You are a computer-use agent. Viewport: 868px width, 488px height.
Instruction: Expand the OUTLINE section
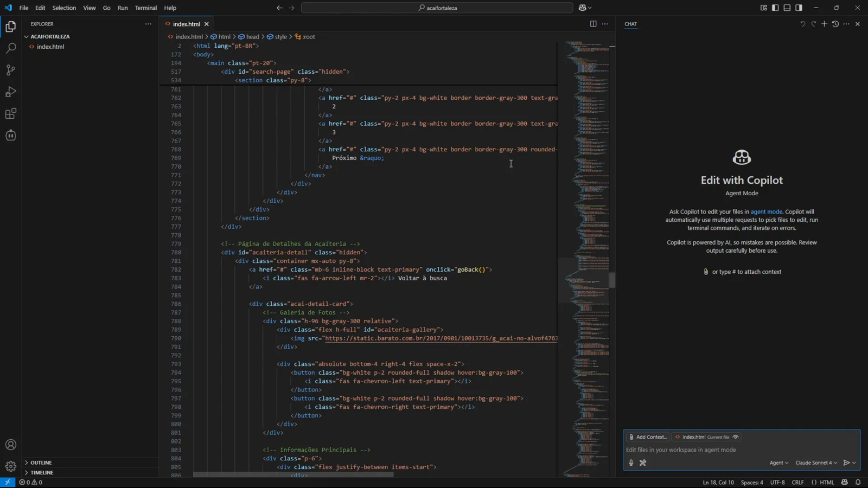point(42,462)
